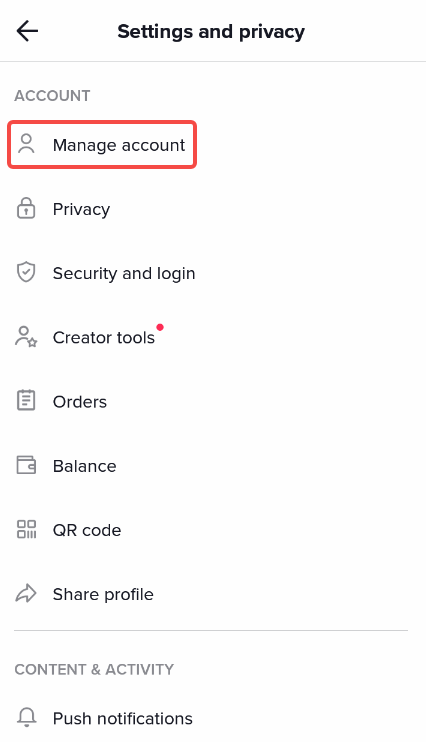
Task: Click the Privacy padlock icon
Action: click(x=26, y=208)
